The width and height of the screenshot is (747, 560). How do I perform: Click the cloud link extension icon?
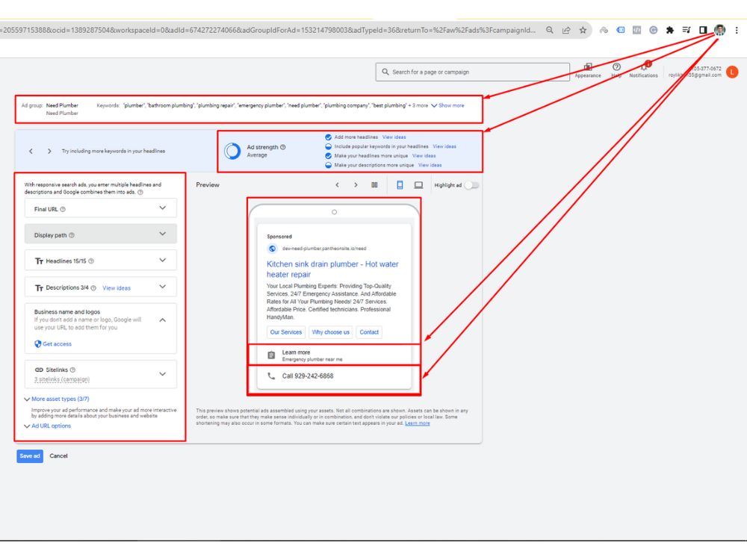[x=604, y=30]
